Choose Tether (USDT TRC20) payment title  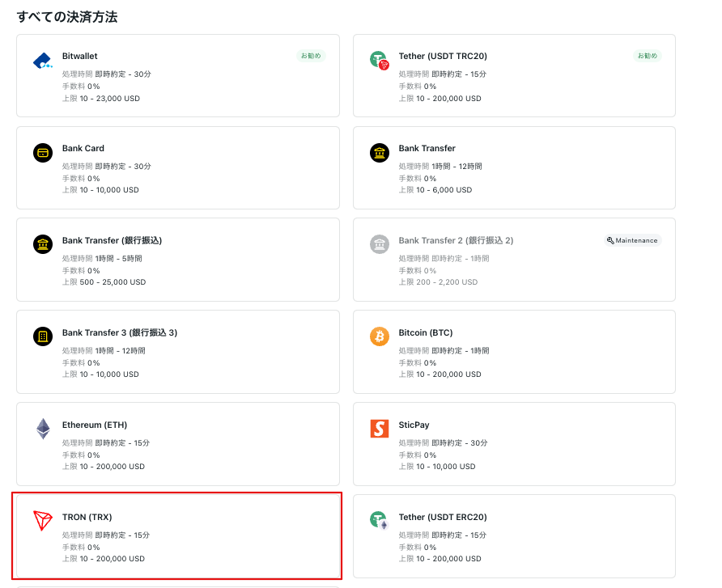(x=443, y=56)
